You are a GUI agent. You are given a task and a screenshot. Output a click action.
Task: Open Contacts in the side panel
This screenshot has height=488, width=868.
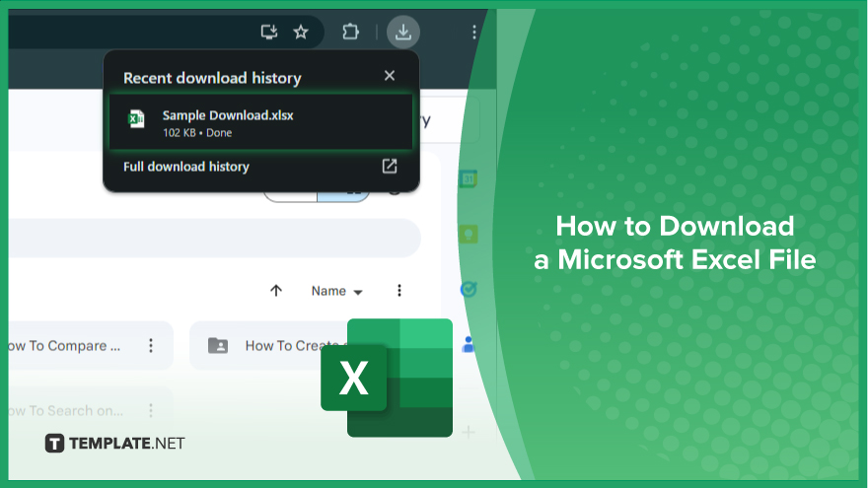(469, 345)
